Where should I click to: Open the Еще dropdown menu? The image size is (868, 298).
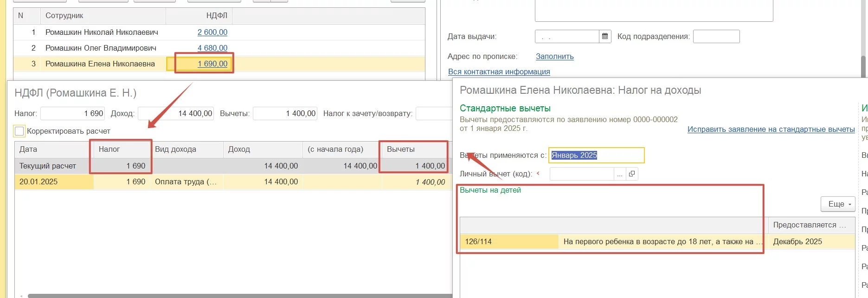(838, 204)
